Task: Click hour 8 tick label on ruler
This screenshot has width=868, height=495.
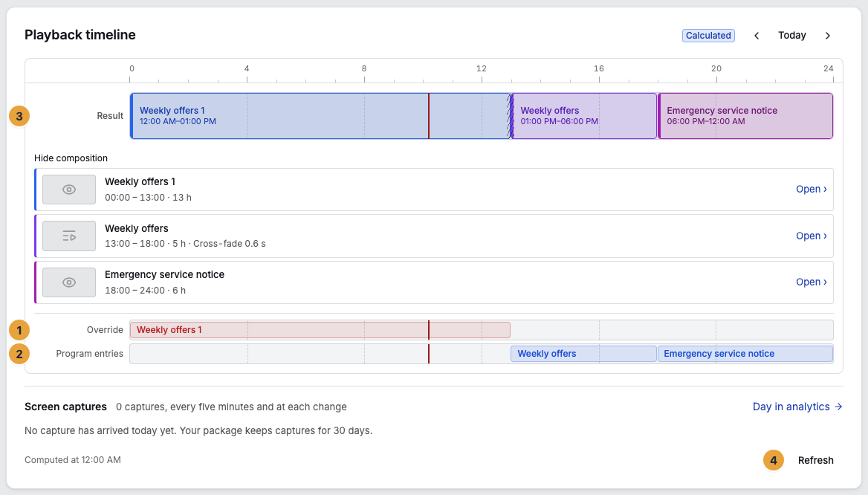Action: (x=364, y=68)
